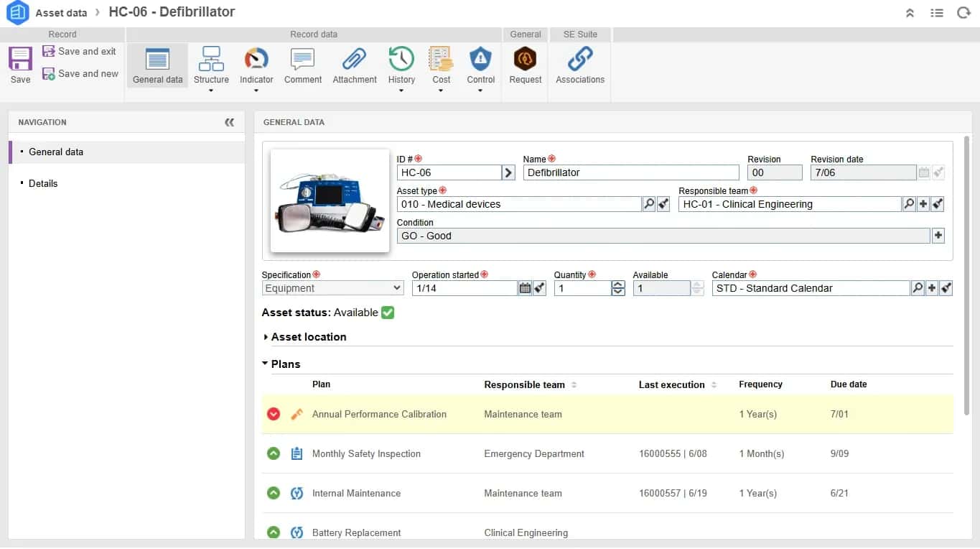Search Calendar field with magnifier icon
The image size is (980, 549).
pos(918,288)
